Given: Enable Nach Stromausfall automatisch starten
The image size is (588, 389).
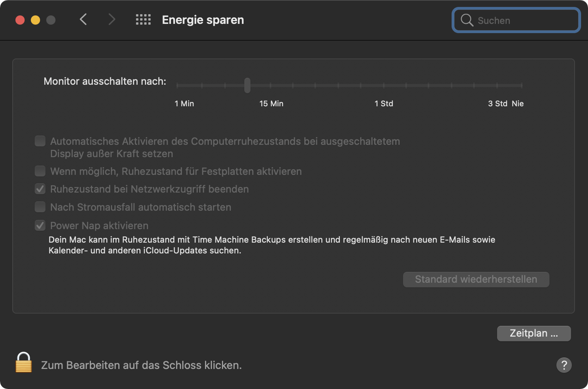Looking at the screenshot, I should (x=40, y=207).
